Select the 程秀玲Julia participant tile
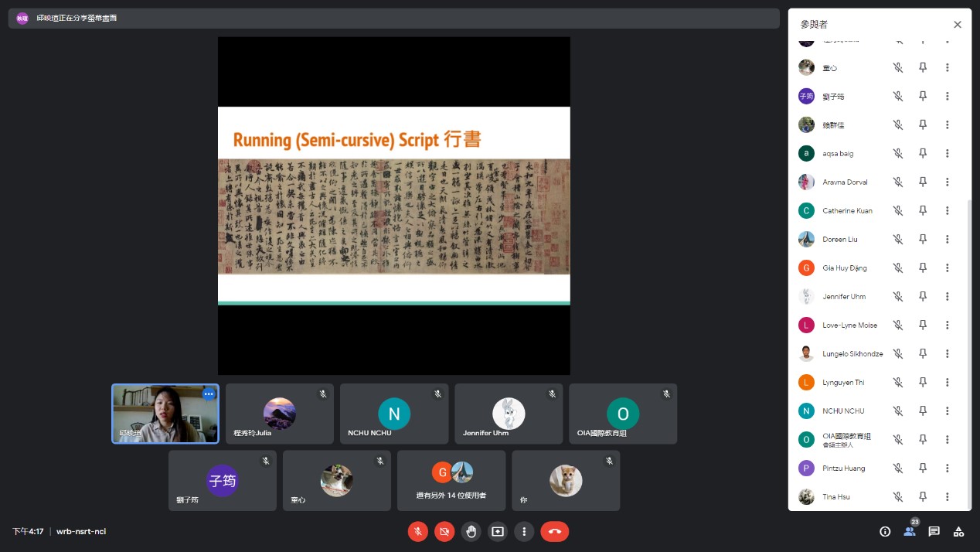 280,414
